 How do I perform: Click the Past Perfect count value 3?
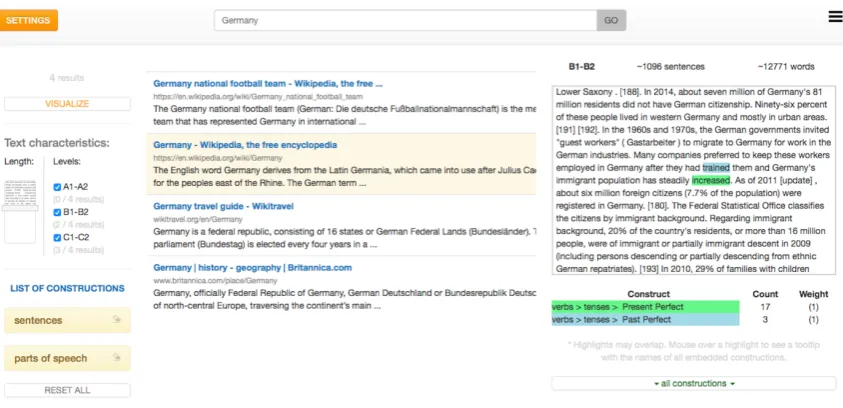tap(765, 320)
